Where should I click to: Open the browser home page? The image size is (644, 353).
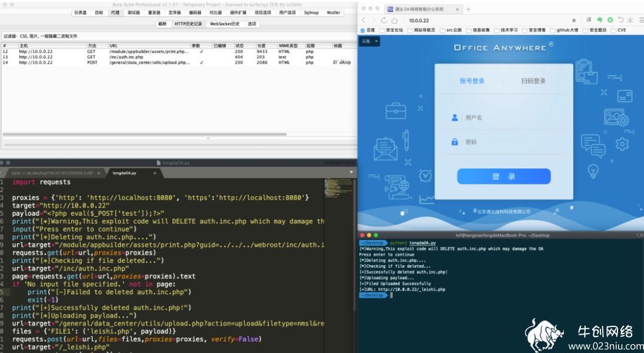(x=394, y=20)
